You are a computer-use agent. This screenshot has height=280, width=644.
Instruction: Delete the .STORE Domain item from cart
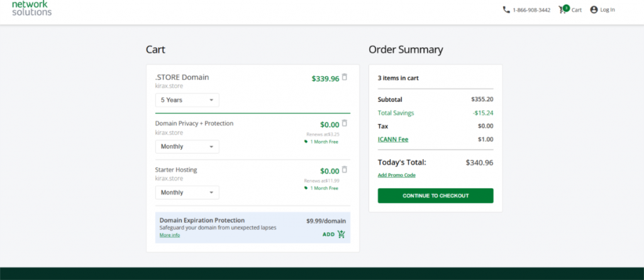click(344, 77)
